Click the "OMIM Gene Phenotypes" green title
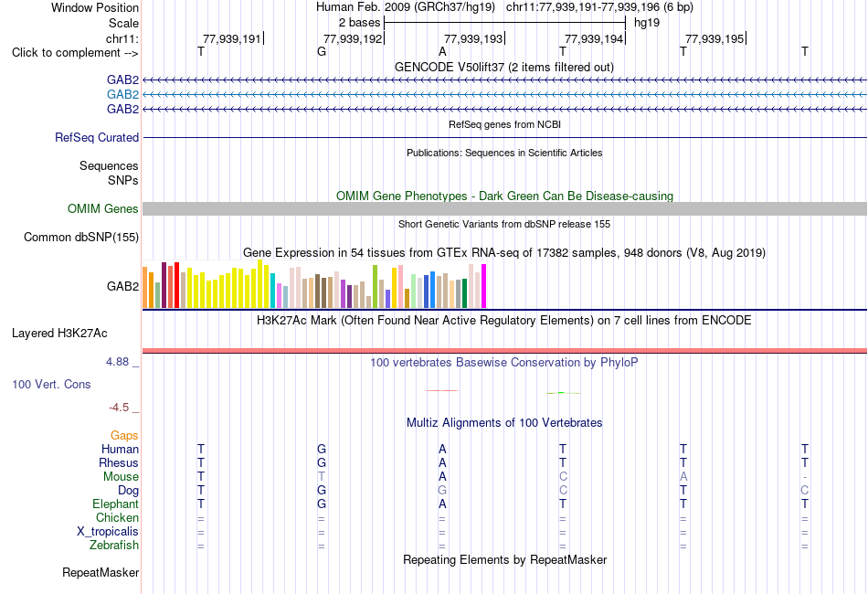 click(x=504, y=196)
